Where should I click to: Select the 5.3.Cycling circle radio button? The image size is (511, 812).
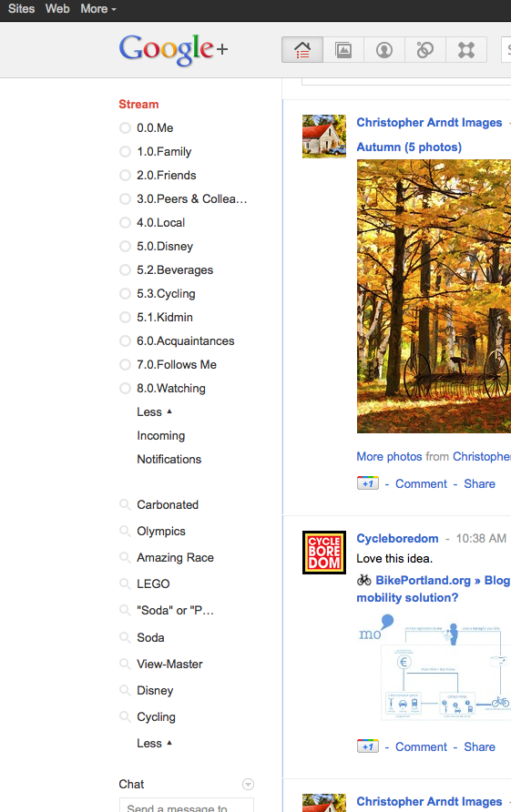(x=125, y=294)
